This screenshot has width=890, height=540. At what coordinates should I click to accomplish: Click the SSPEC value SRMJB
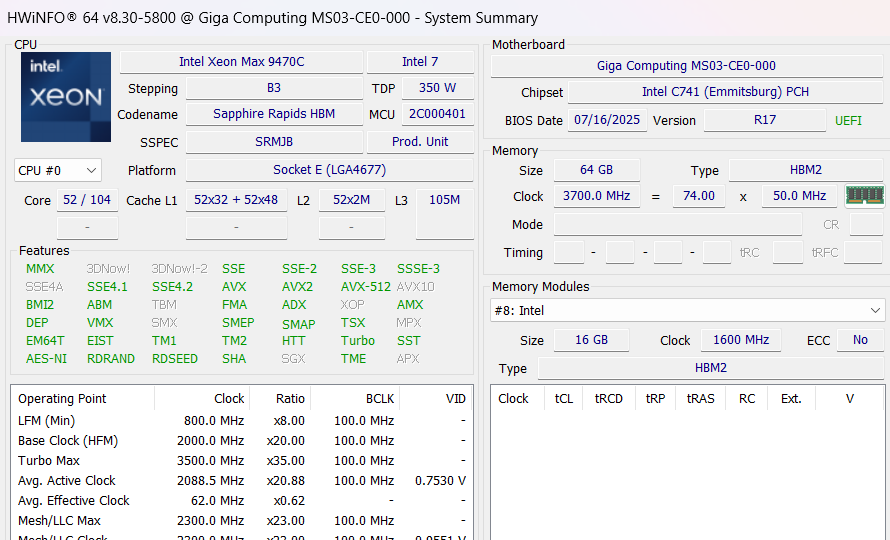[x=274, y=142]
